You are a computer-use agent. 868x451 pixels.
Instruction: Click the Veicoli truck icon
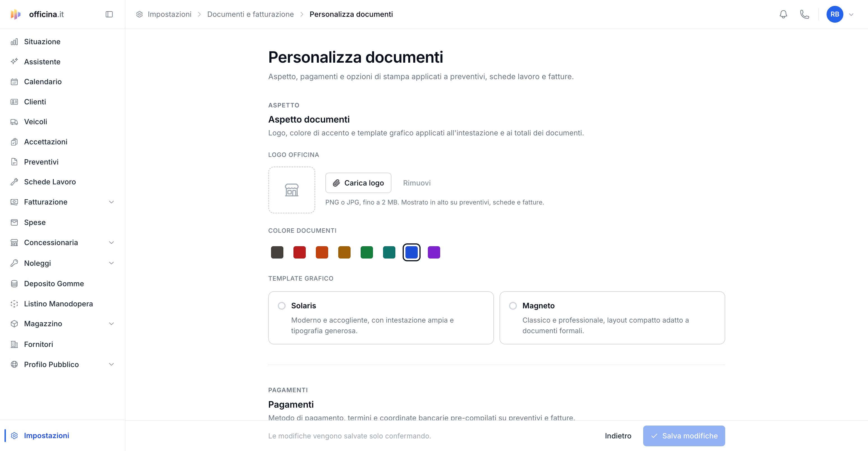[14, 122]
